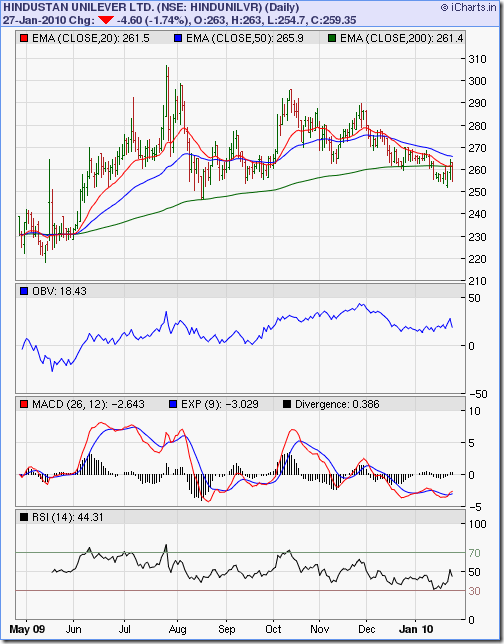Click the MACD 10 axis value
Image resolution: width=504 pixels, height=644 pixels.
tap(474, 411)
